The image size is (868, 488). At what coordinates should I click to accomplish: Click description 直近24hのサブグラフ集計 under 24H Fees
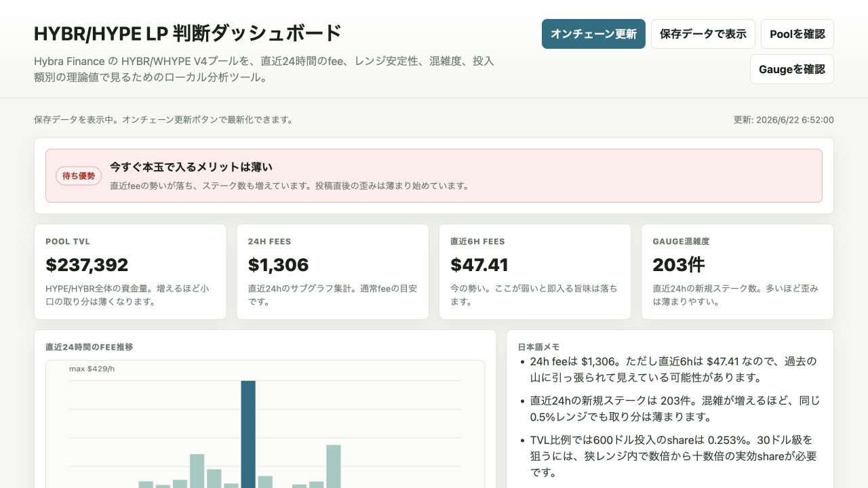(332, 295)
